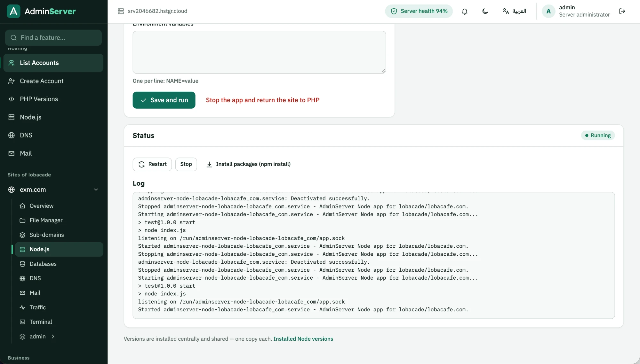This screenshot has height=364, width=640.
Task: Click the admin avatar circle
Action: [548, 11]
